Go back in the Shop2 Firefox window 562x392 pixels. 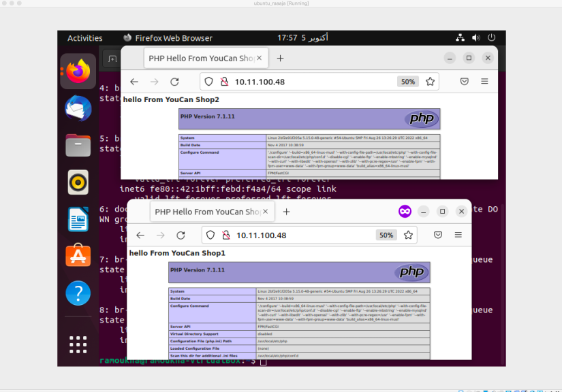pos(134,82)
